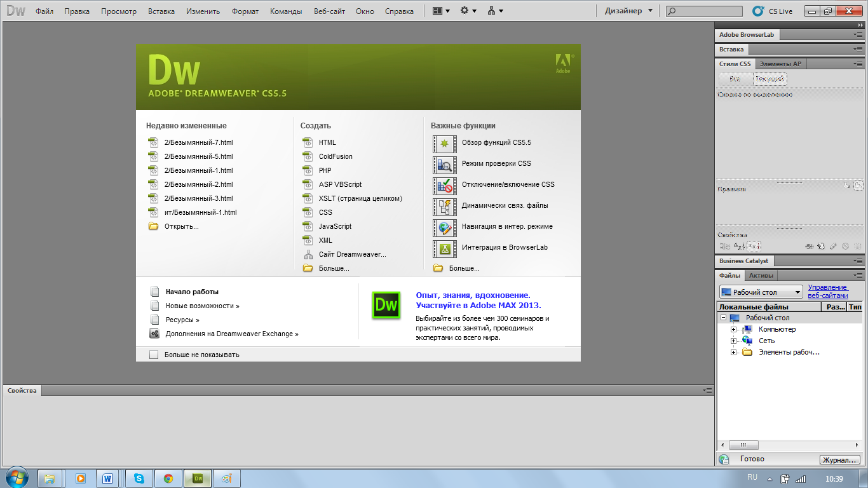Click the Dw logo in the Adobe MAX promo
Viewport: 868px width, 488px height.
(386, 306)
